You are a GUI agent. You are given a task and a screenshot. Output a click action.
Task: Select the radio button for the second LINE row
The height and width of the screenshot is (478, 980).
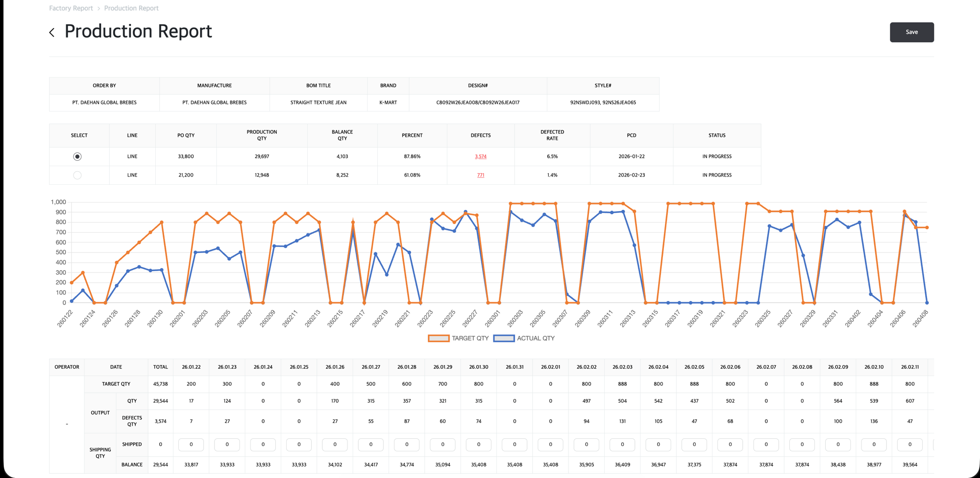click(77, 175)
